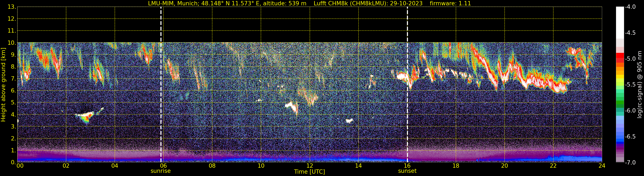The width and height of the screenshot is (644, 176).
Task: Click the time tick label '16'
Action: (407, 166)
